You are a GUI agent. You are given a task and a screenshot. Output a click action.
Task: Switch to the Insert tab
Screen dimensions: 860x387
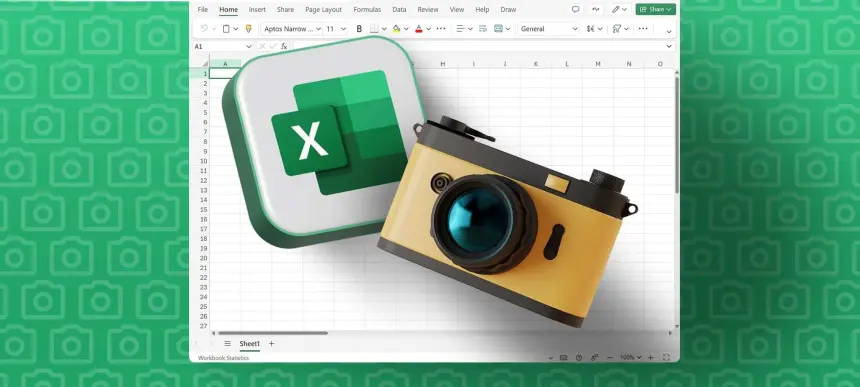click(x=257, y=9)
